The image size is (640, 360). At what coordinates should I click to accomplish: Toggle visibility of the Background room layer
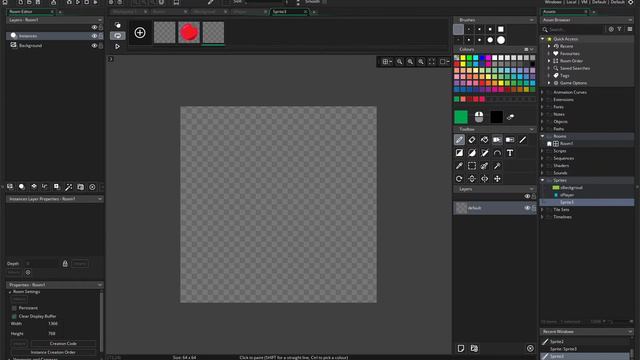pos(94,46)
